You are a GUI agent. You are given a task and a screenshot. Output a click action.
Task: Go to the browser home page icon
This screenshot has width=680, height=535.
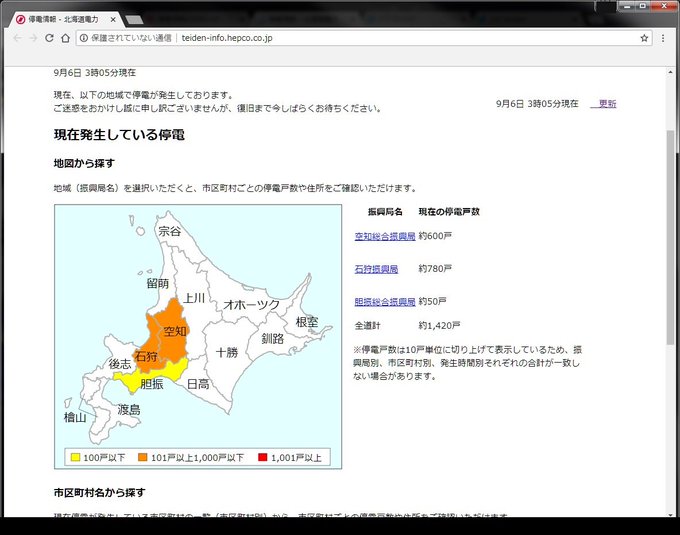pos(65,38)
